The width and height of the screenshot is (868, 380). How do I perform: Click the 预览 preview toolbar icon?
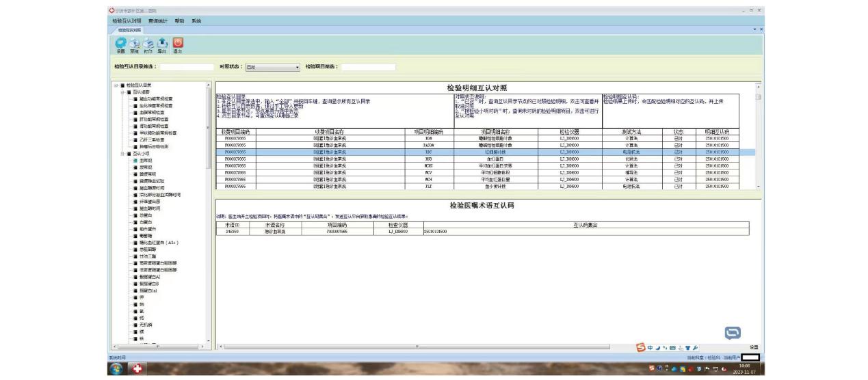click(x=134, y=42)
